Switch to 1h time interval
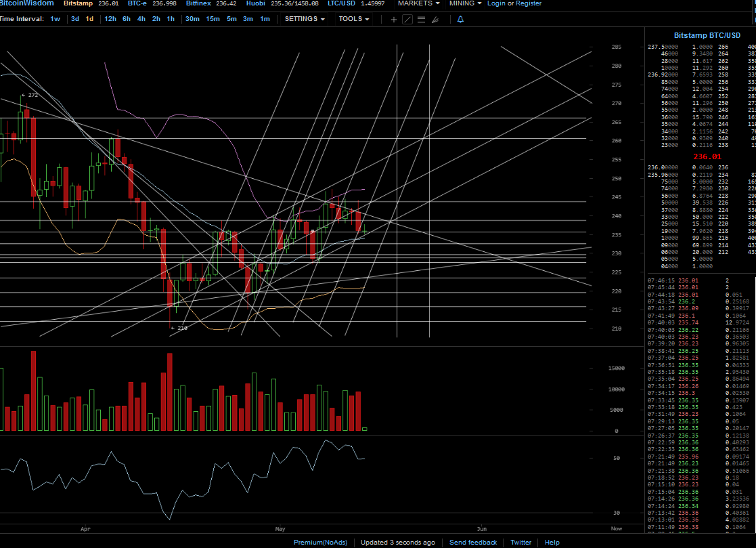Image resolution: width=756 pixels, height=548 pixels. 171,19
